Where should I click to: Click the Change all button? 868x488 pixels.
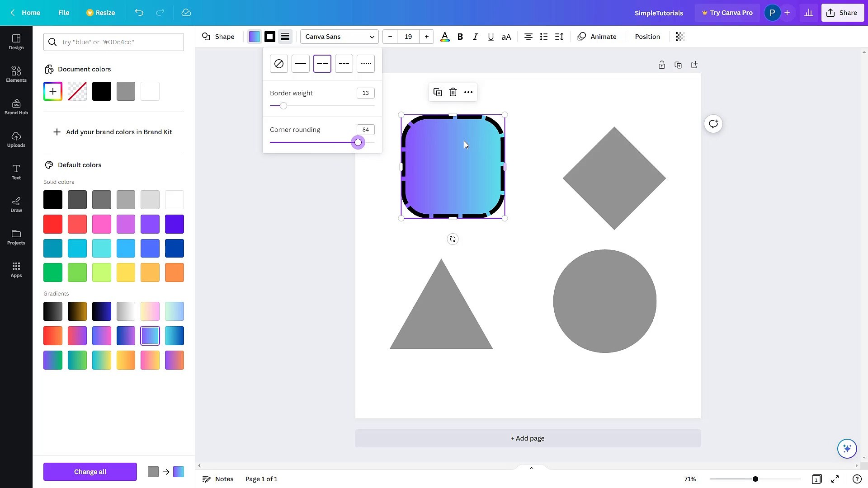coord(90,471)
